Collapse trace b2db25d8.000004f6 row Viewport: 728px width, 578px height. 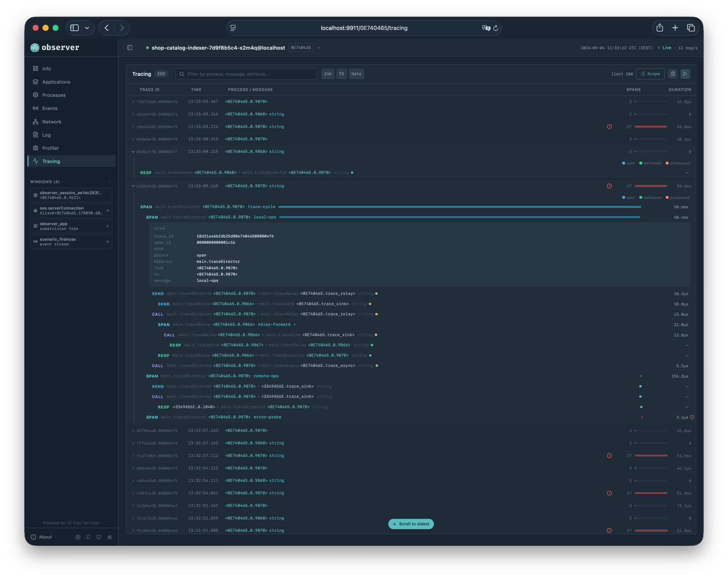[x=133, y=186]
